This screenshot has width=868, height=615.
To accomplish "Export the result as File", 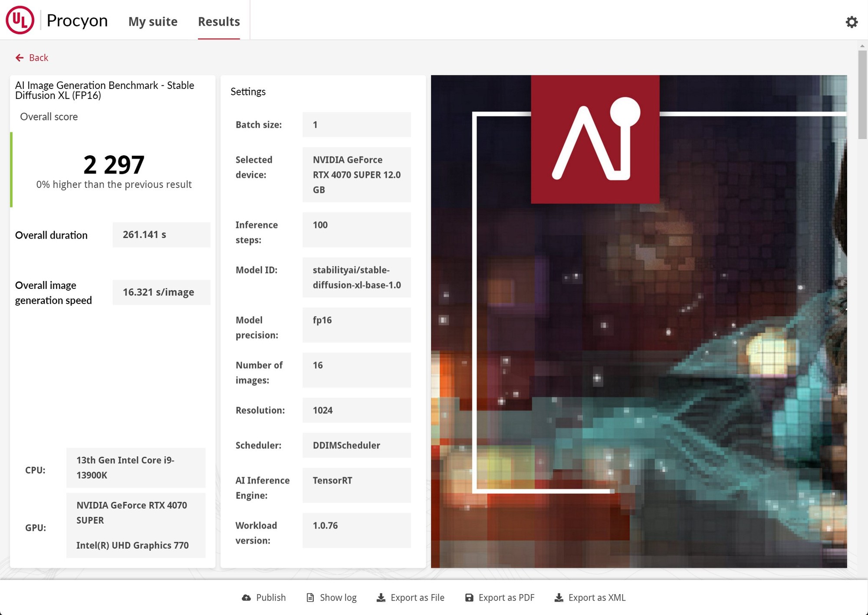I will point(411,598).
